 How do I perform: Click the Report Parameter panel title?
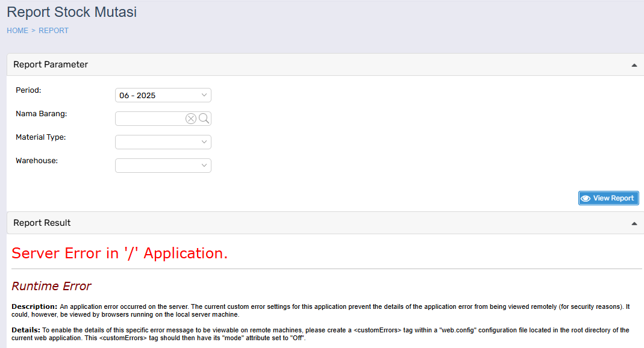[x=51, y=64]
